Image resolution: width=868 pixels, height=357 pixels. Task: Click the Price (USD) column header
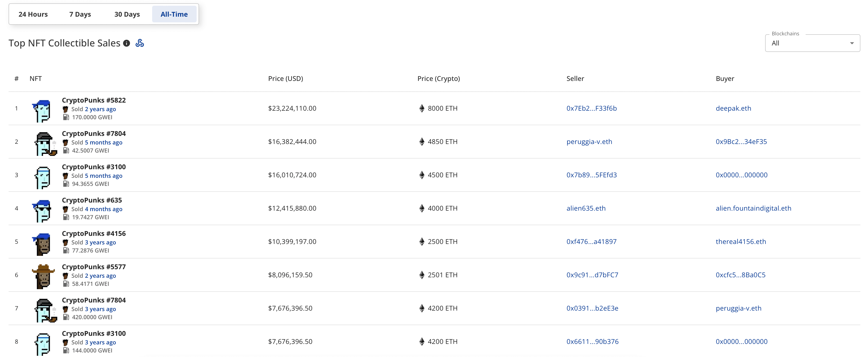click(285, 79)
